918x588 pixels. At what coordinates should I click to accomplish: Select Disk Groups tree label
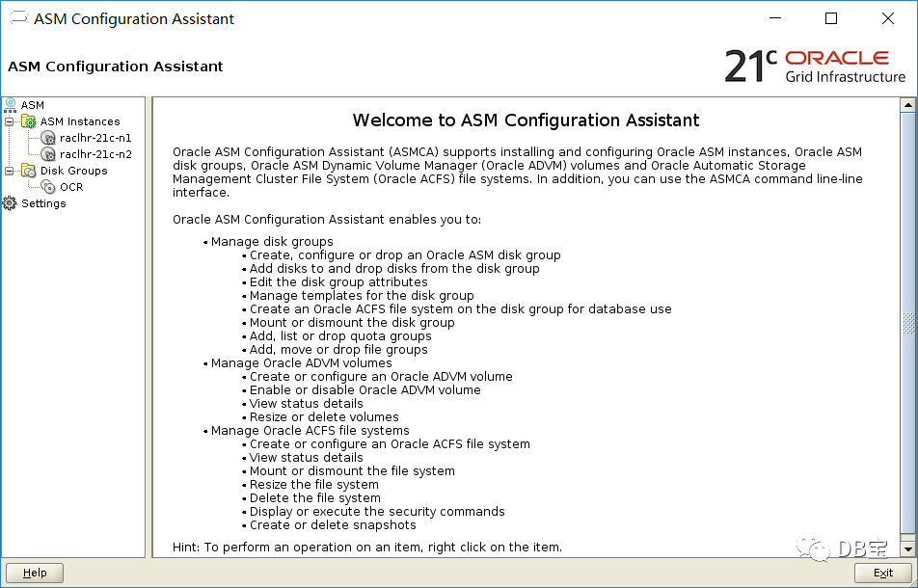click(x=73, y=171)
